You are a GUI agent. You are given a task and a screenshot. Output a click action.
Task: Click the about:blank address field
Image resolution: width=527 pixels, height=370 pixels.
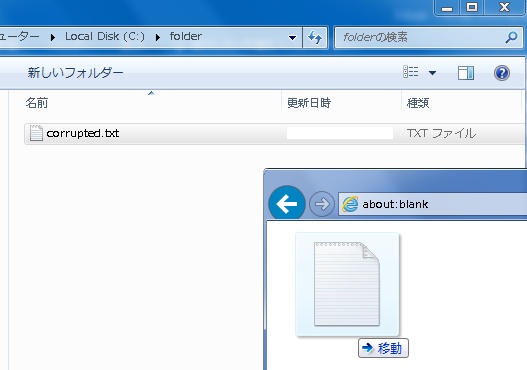(x=433, y=204)
